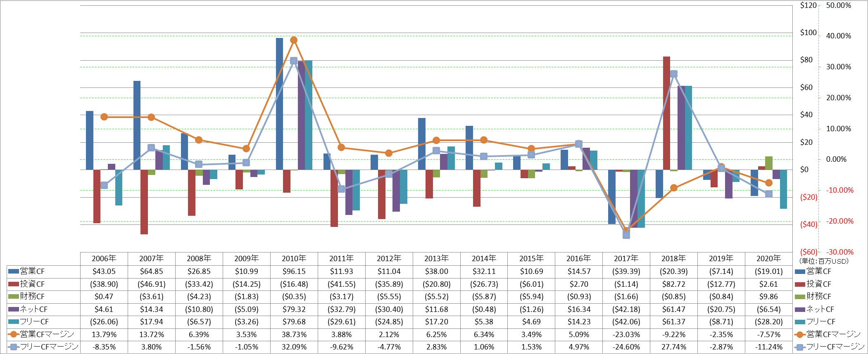Click the 2017年 column header

(626, 259)
